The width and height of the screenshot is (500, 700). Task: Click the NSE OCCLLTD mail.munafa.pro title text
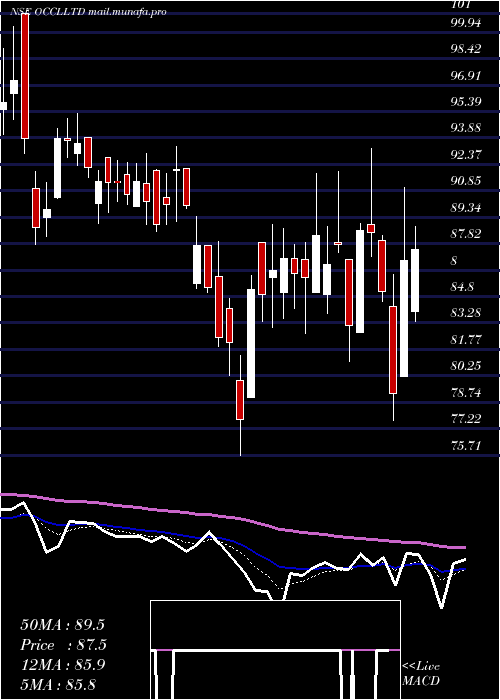88,12
